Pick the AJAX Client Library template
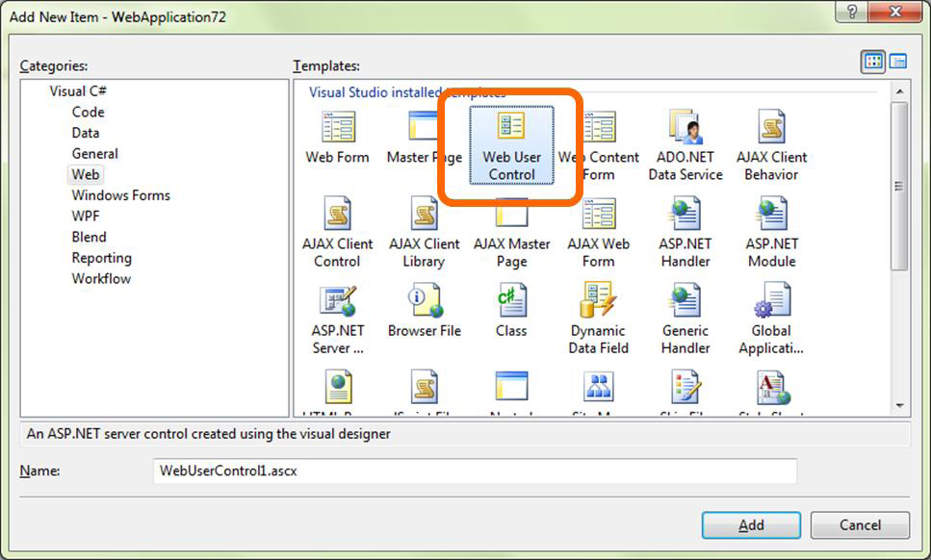Viewport: 931px width, 560px height. 424,233
